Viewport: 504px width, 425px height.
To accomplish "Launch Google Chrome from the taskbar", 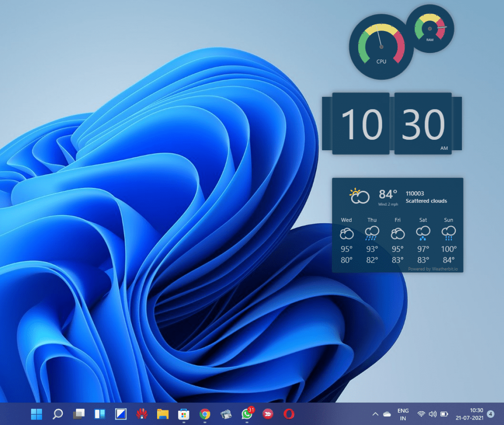I will pos(205,414).
